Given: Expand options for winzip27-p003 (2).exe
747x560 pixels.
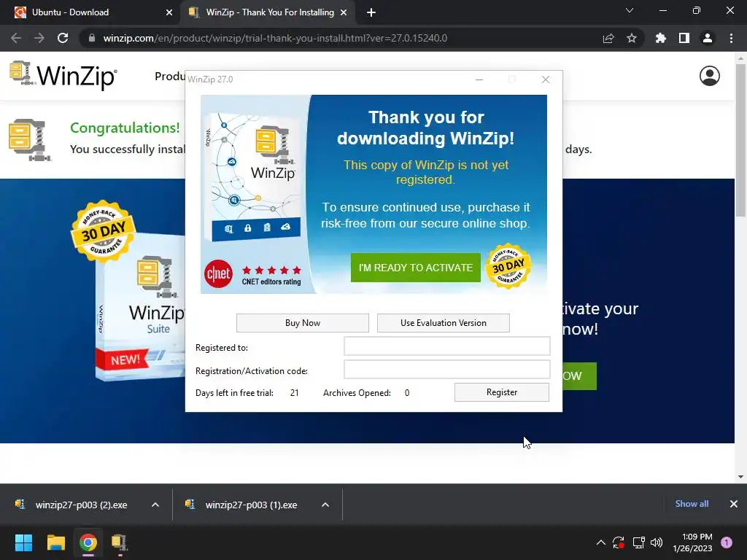Looking at the screenshot, I should click(x=155, y=505).
